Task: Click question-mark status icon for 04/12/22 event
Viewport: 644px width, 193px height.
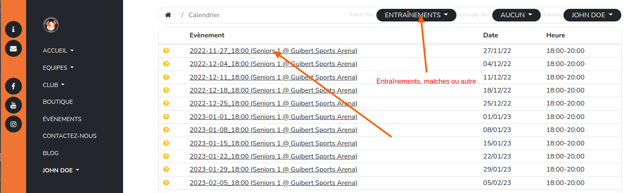Action: [x=166, y=64]
